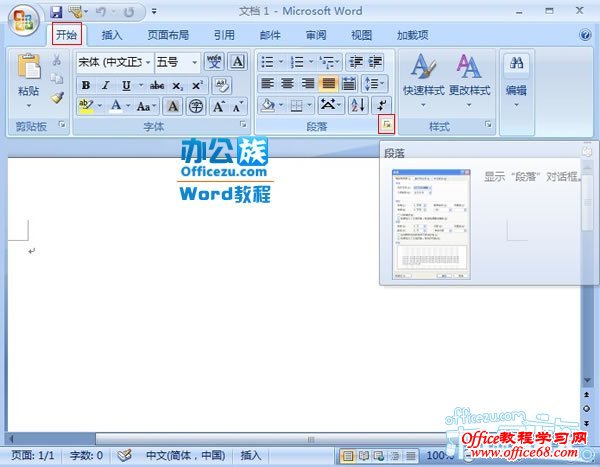Switch to the 开始 tab
600x467 pixels.
coord(67,35)
